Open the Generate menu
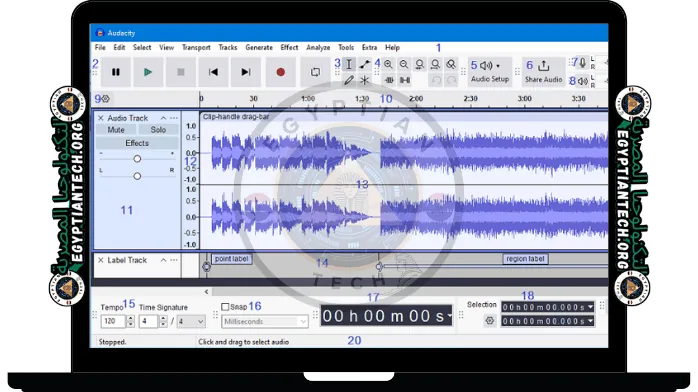The width and height of the screenshot is (698, 392). tap(259, 47)
